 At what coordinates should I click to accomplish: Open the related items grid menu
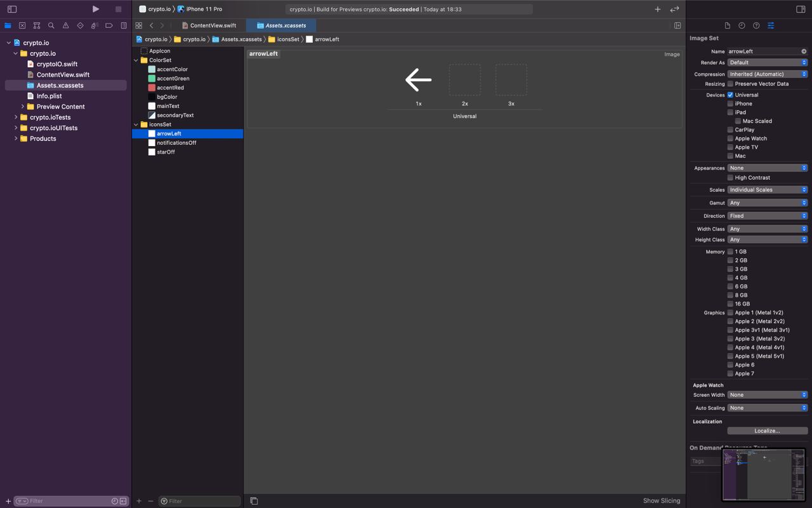point(138,25)
